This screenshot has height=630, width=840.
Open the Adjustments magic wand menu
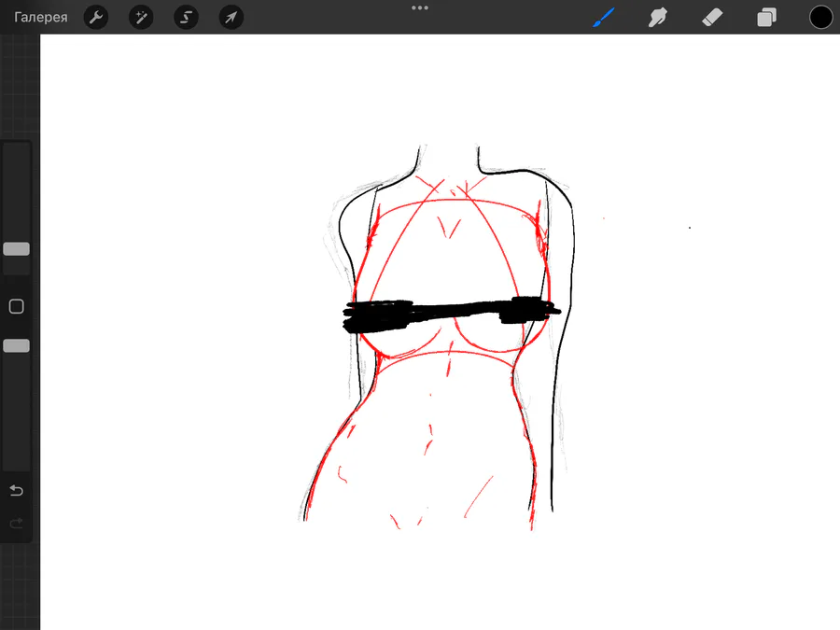142,17
